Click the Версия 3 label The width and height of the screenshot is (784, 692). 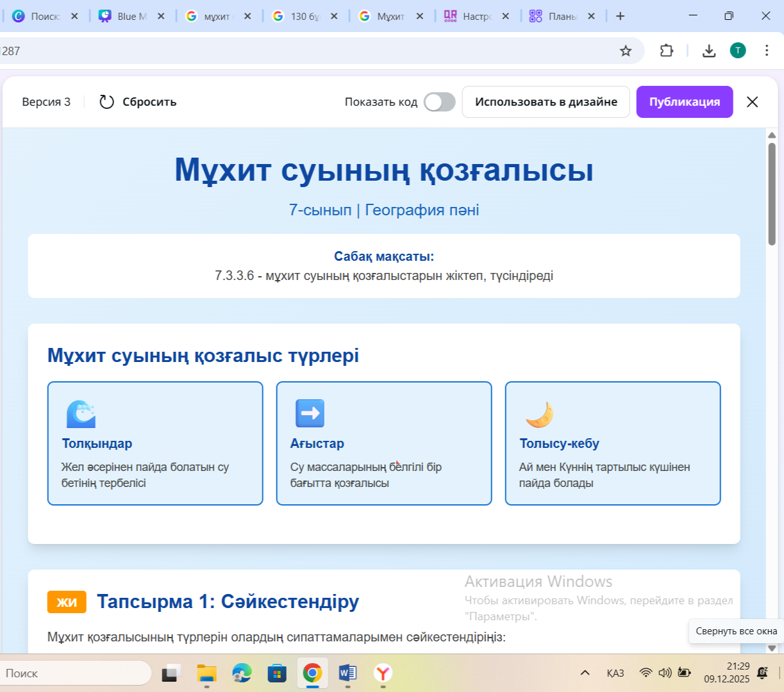(x=46, y=102)
